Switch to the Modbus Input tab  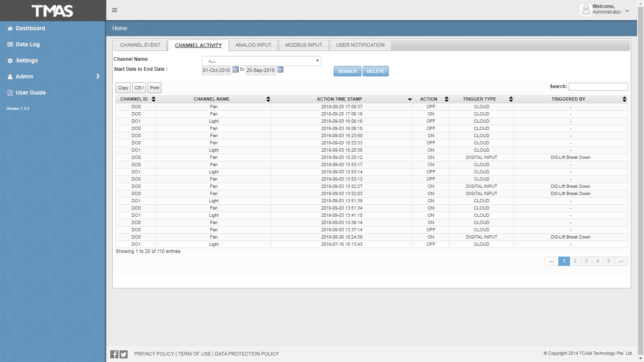pyautogui.click(x=303, y=45)
